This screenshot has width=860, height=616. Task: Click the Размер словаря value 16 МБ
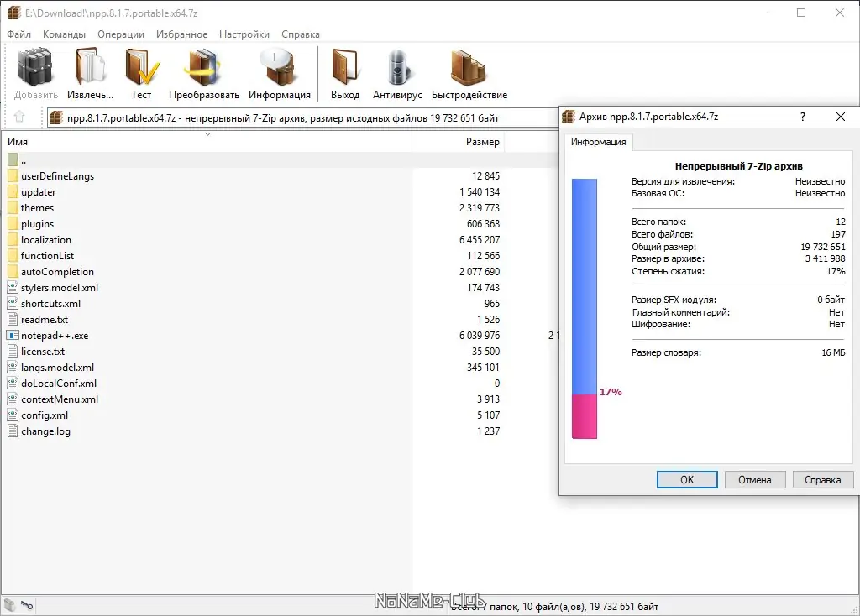click(x=833, y=352)
